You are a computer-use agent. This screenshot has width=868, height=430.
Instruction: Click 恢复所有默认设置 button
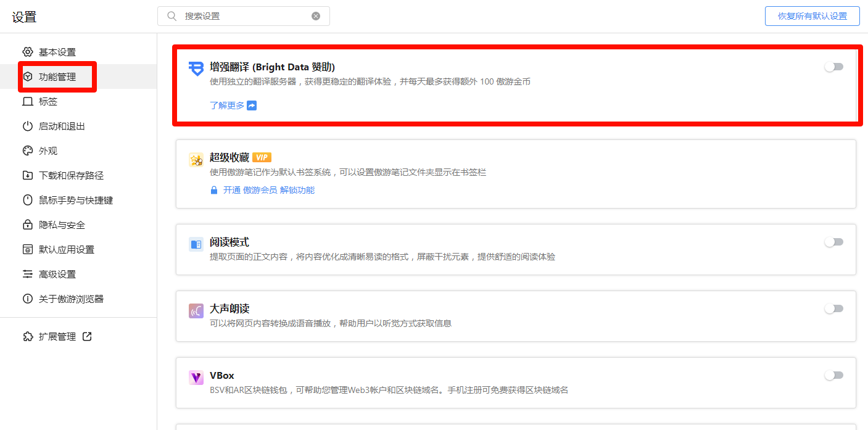(x=812, y=16)
